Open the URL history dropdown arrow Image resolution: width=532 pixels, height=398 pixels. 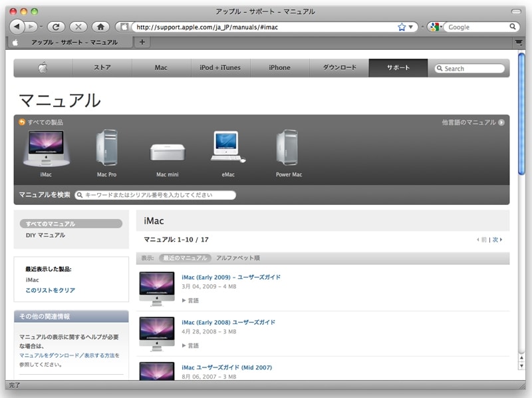(x=410, y=27)
